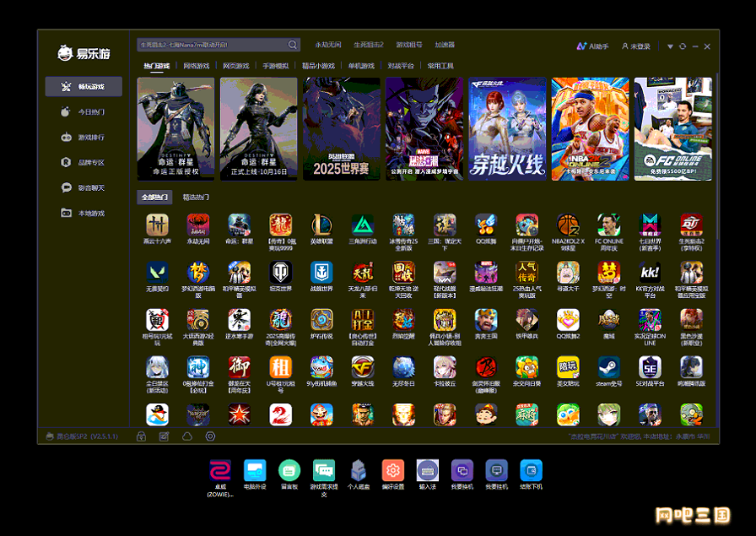Launch the KK官方对战平台 icon
The height and width of the screenshot is (536, 756).
click(650, 272)
